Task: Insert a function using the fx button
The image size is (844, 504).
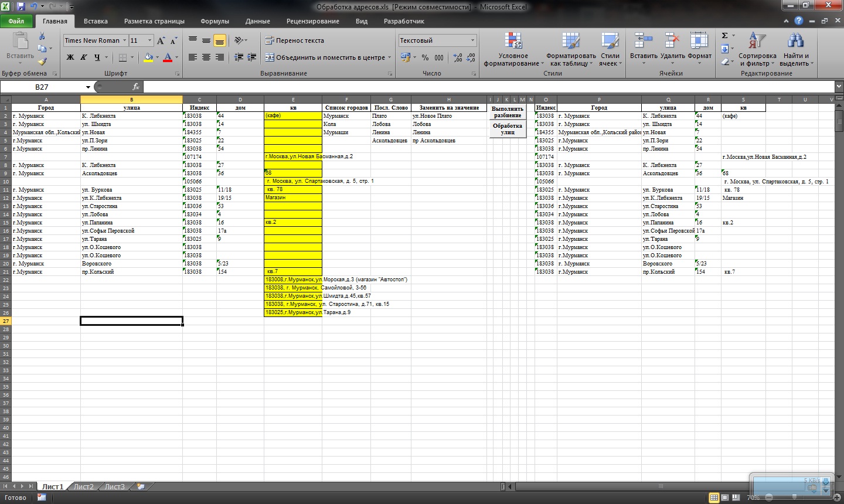Action: point(135,87)
